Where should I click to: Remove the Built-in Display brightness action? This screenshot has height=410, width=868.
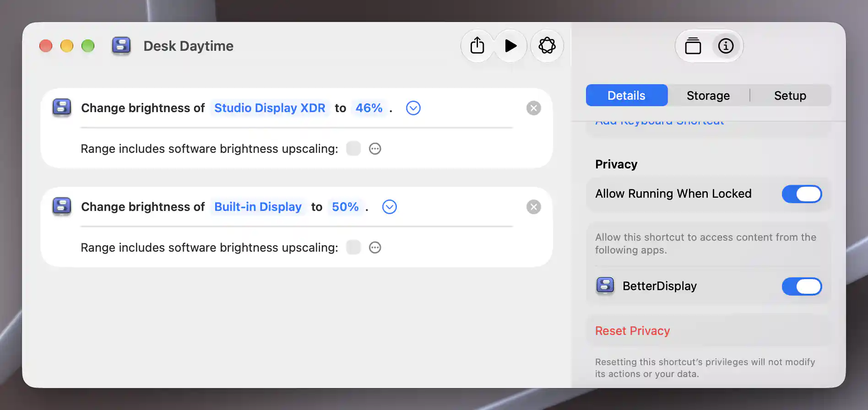(533, 207)
